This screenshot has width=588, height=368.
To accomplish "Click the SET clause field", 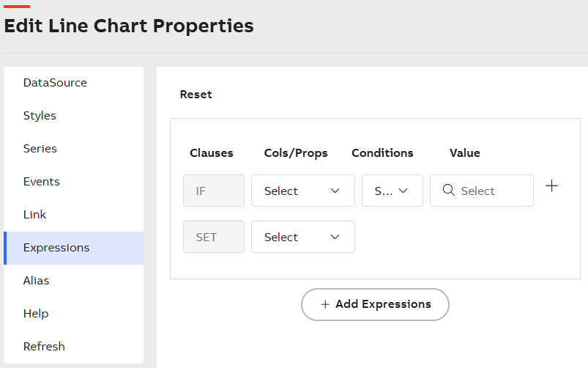I will pos(213,237).
